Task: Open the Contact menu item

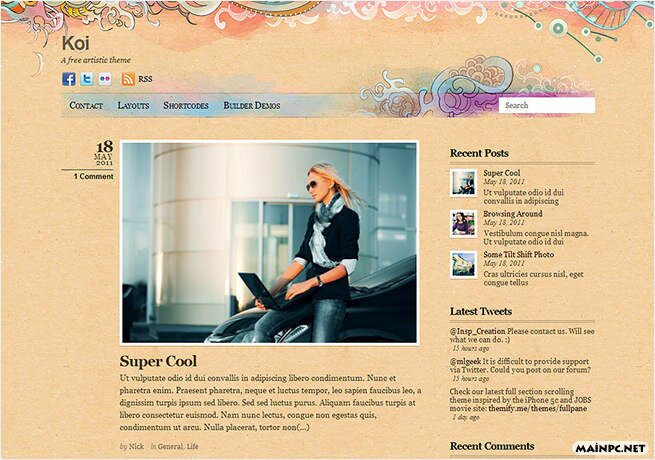Action: coord(86,105)
